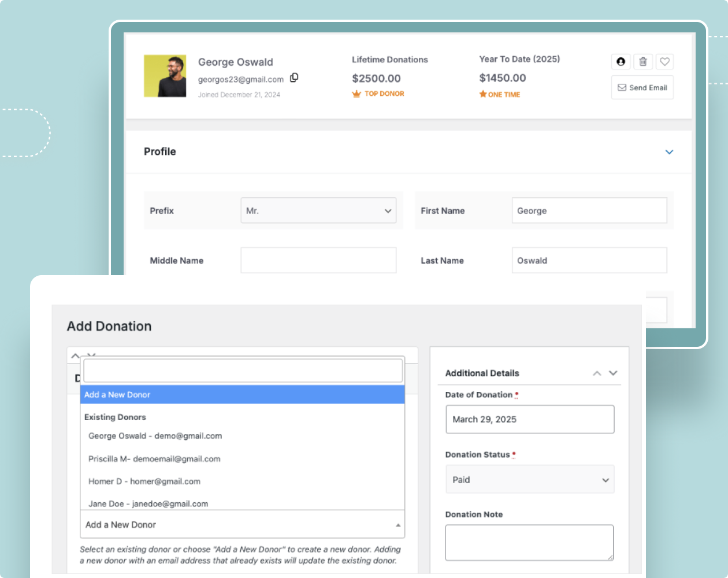The image size is (728, 578).
Task: Click the georgos23@gmail.com email text
Action: (x=241, y=79)
